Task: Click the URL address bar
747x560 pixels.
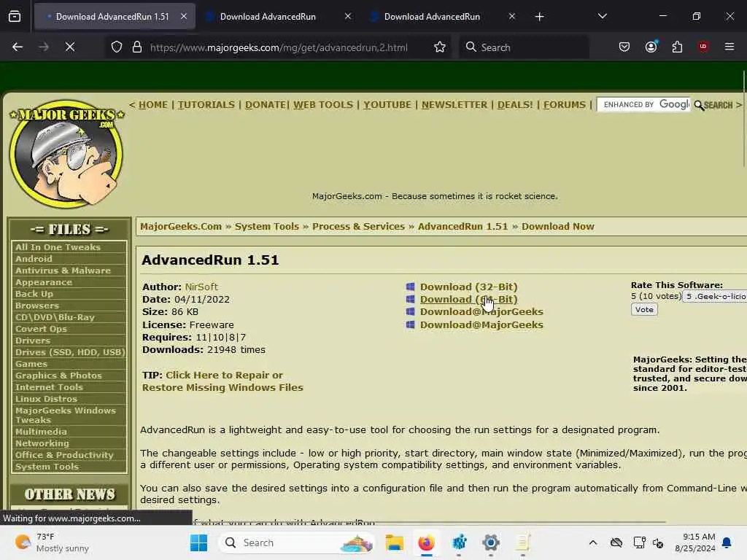Action: 279,47
